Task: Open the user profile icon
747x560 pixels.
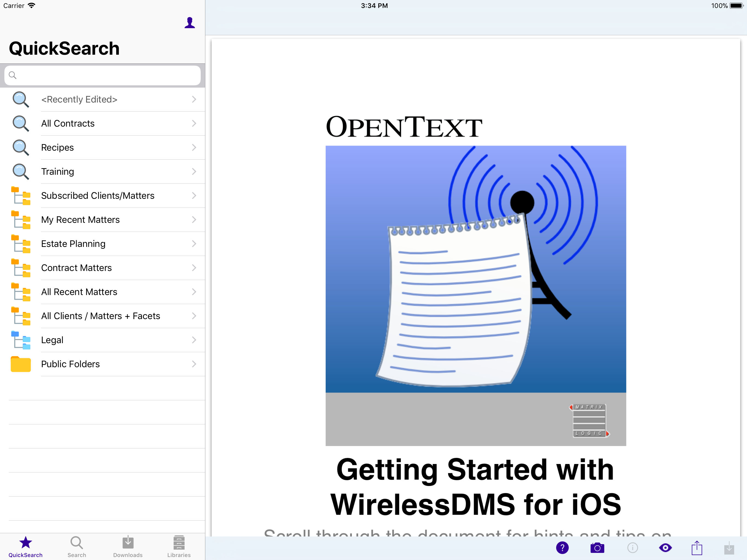Action: pyautogui.click(x=189, y=23)
